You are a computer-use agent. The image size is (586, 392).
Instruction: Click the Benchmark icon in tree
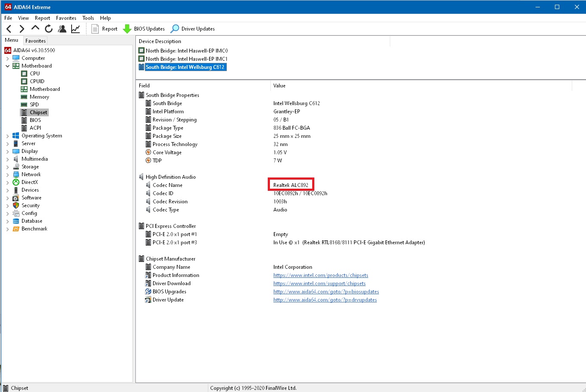(16, 229)
